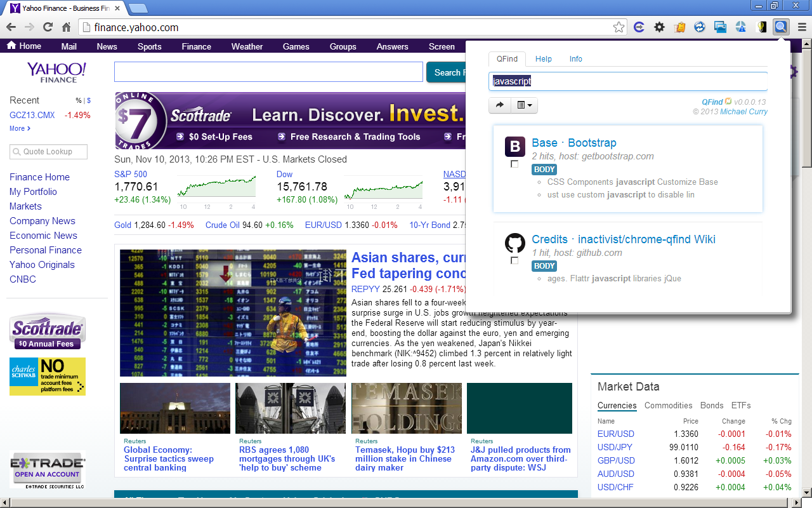Open Weather in the Yahoo navigation bar
This screenshot has height=508, width=812.
click(x=247, y=46)
